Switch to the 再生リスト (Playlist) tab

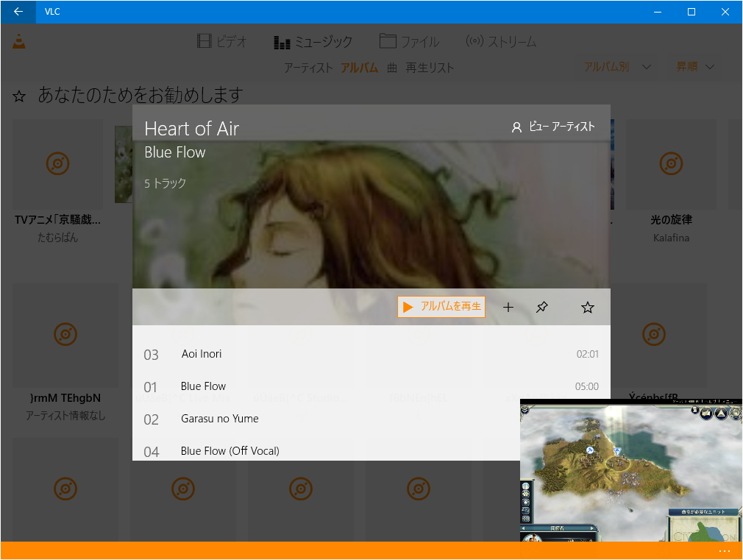[430, 66]
